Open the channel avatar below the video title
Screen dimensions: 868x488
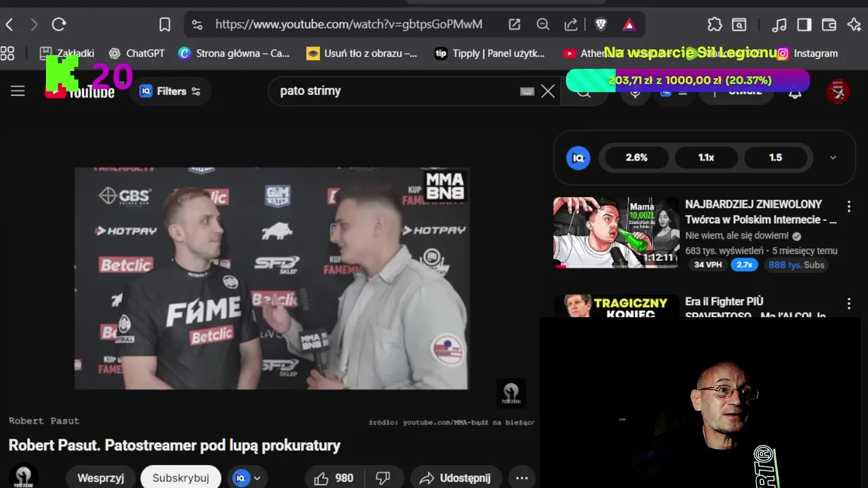tap(23, 476)
